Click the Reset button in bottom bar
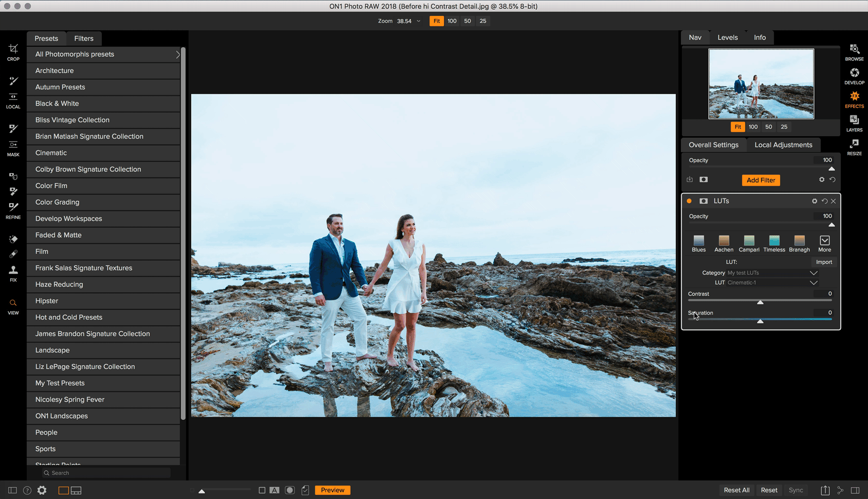Image resolution: width=868 pixels, height=499 pixels. click(x=769, y=490)
